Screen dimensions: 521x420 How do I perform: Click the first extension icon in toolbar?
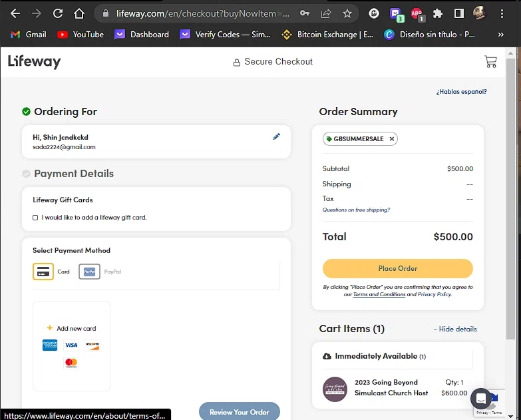coord(374,13)
